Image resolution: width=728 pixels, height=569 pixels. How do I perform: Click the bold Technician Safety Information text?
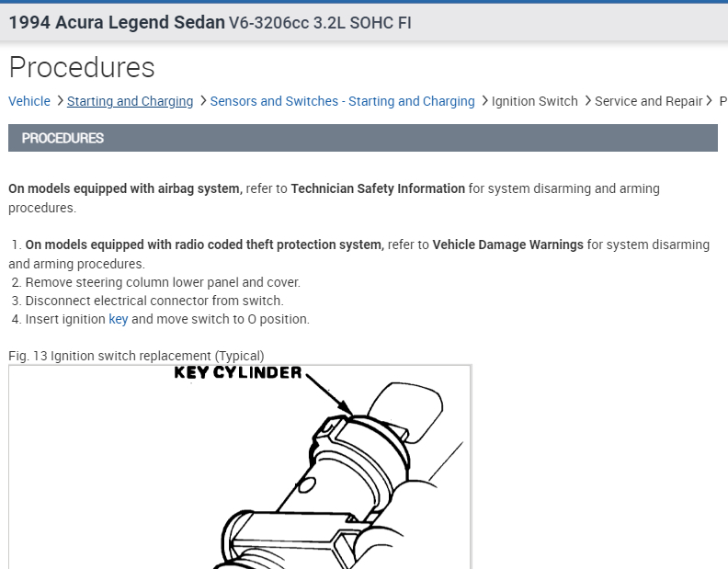pyautogui.click(x=378, y=188)
